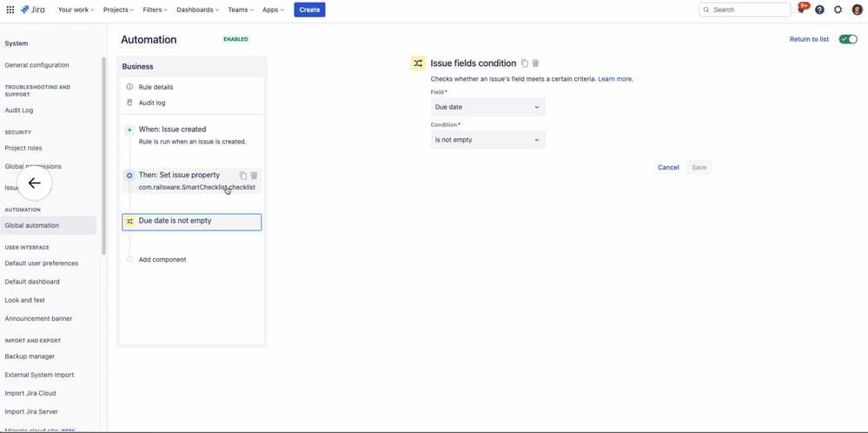Viewport: 868px width, 433px height.
Task: Expand the Filters menu
Action: click(155, 10)
